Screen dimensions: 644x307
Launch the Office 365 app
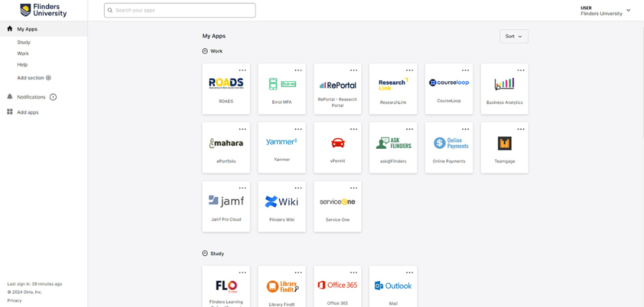click(338, 286)
